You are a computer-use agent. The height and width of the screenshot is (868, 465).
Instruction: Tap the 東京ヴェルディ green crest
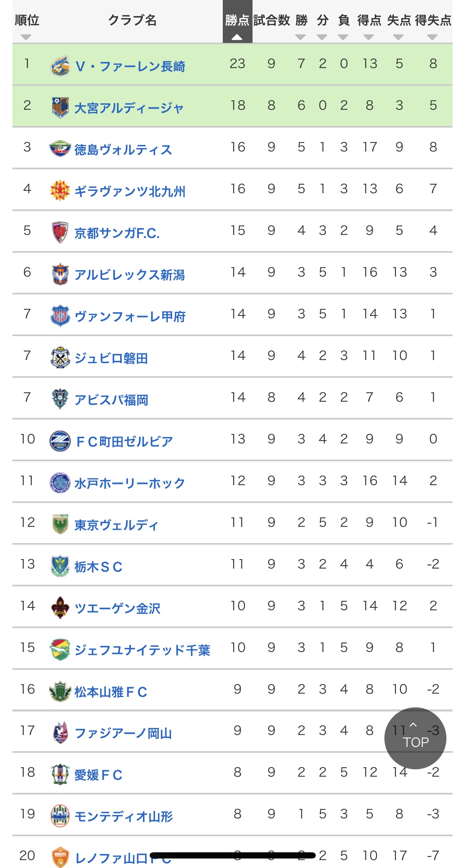click(60, 524)
